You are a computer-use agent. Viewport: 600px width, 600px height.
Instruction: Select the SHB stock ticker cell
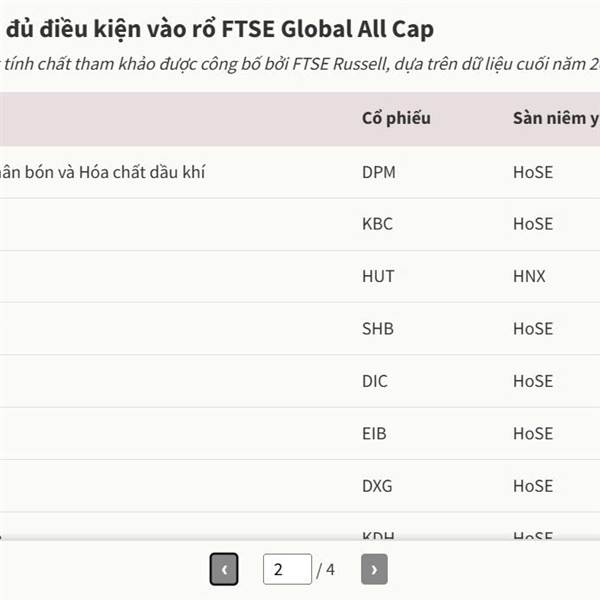pos(377,328)
